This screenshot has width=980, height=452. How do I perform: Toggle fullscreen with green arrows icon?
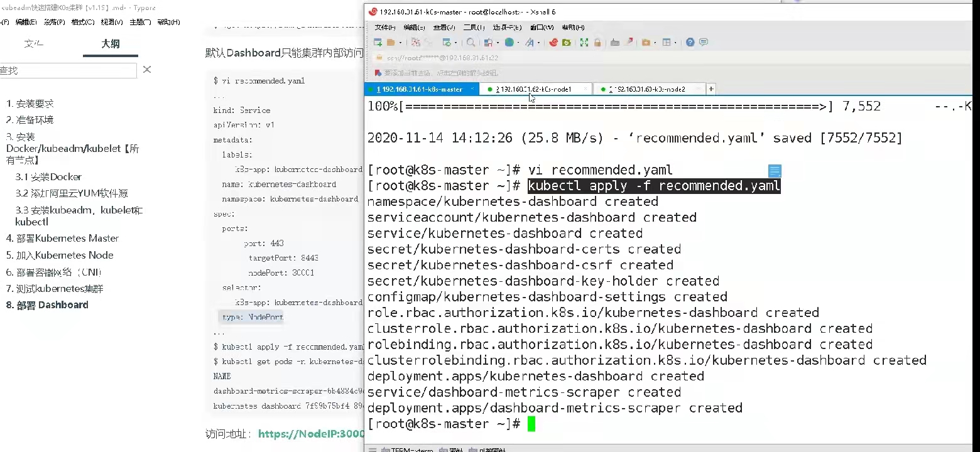point(584,43)
